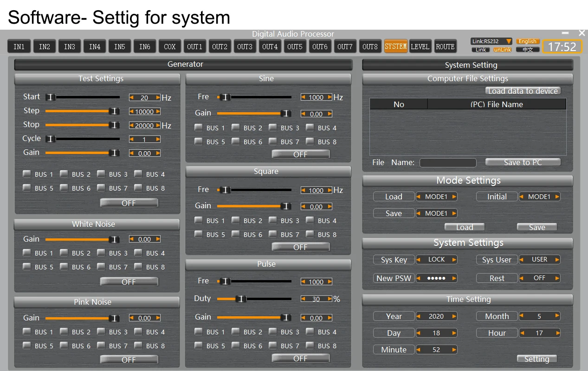Enable BUS 1 in Test Settings
The image size is (588, 371).
[x=27, y=174]
